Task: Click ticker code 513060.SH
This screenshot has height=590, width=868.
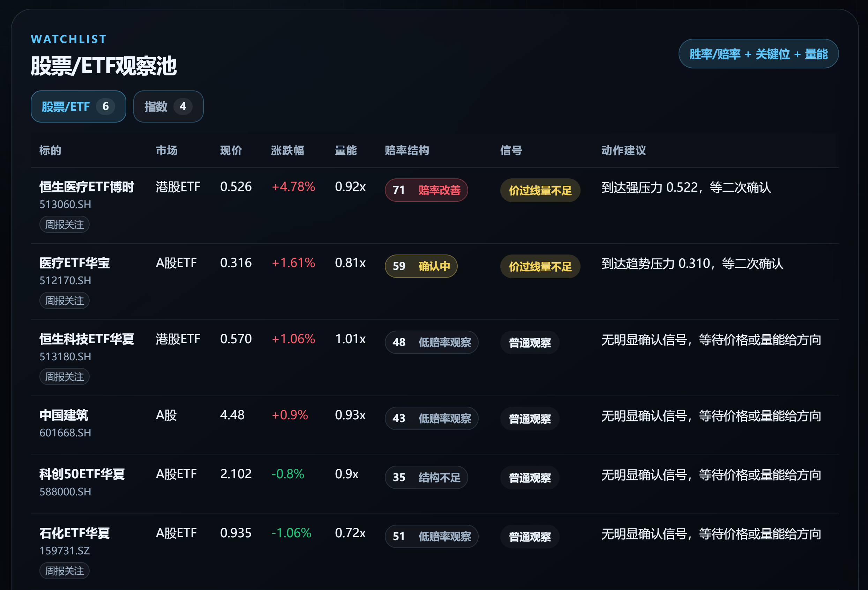Action: (x=65, y=204)
